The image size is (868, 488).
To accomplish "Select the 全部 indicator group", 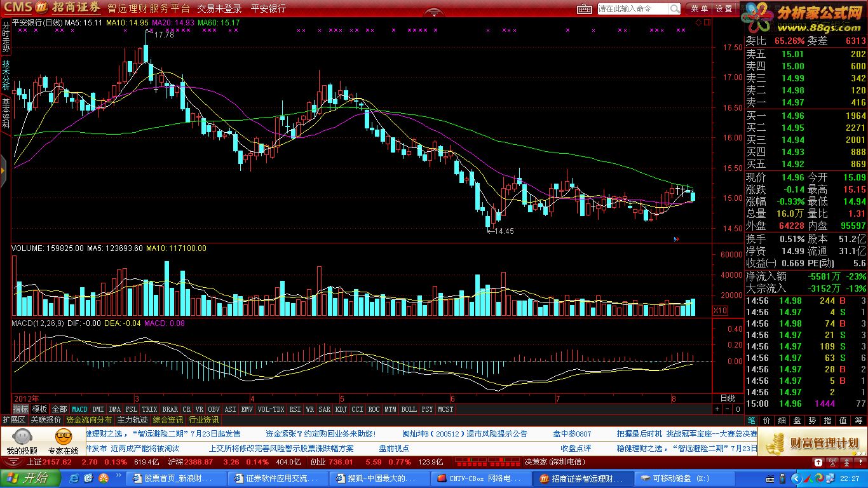I will tap(59, 409).
